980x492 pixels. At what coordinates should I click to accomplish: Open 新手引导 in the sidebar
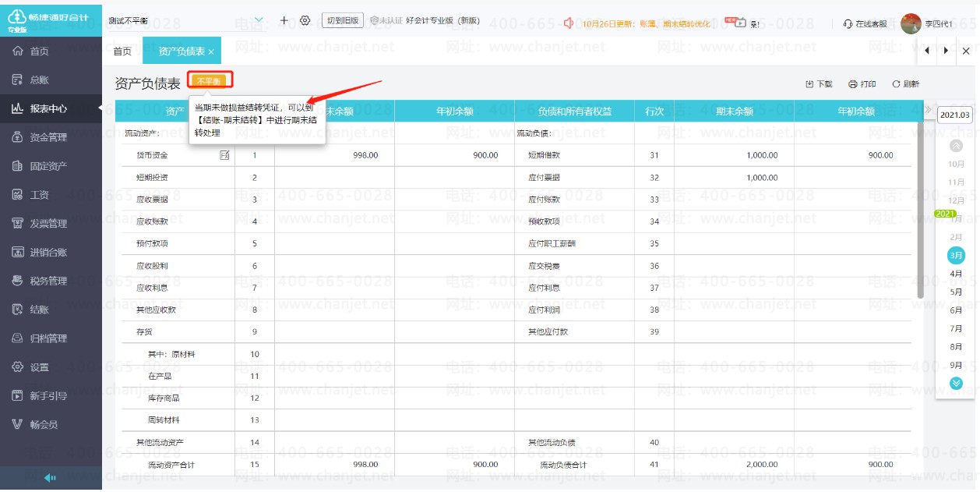[51, 396]
